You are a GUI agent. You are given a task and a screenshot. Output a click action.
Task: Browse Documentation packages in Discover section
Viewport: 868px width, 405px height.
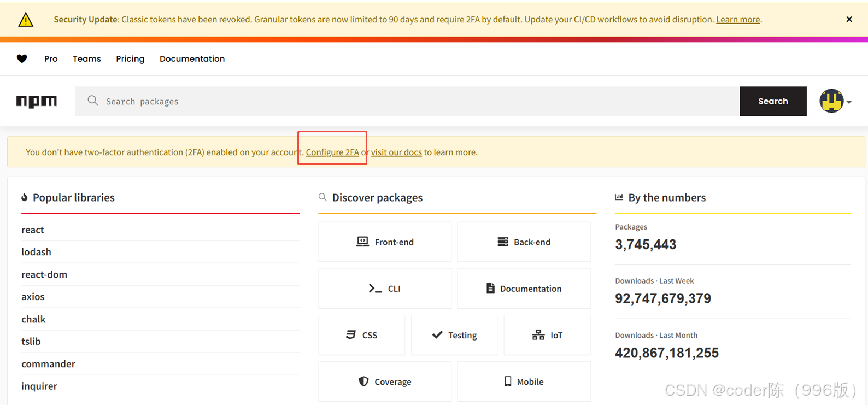pyautogui.click(x=524, y=289)
